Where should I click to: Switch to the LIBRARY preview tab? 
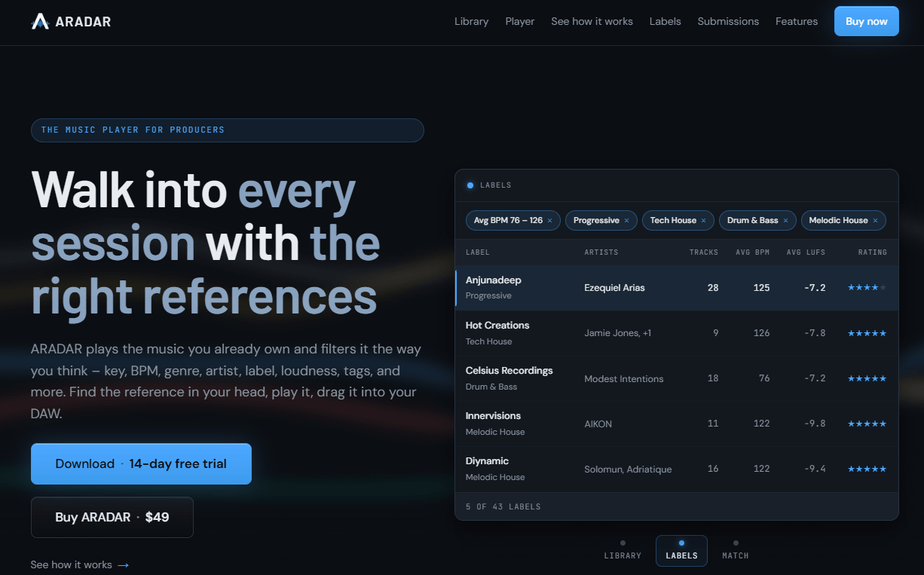point(623,551)
